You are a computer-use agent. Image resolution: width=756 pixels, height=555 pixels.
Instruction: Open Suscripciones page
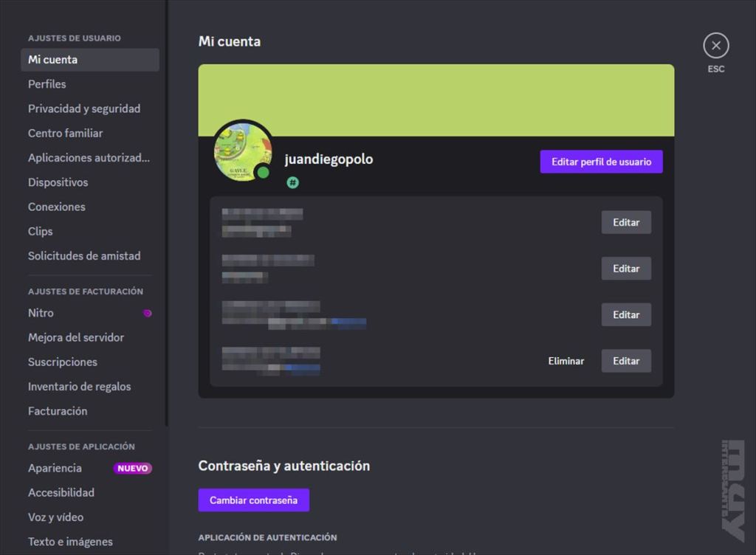(90, 362)
